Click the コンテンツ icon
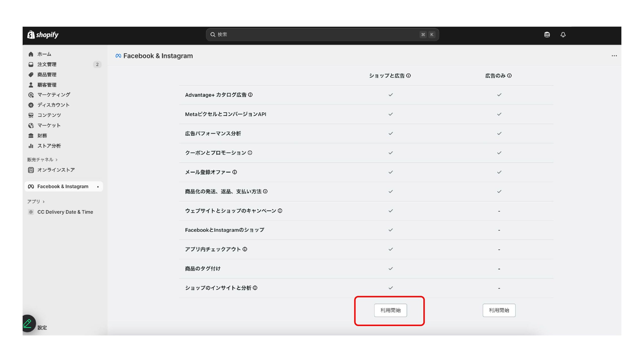This screenshot has width=644, height=362. [x=31, y=115]
